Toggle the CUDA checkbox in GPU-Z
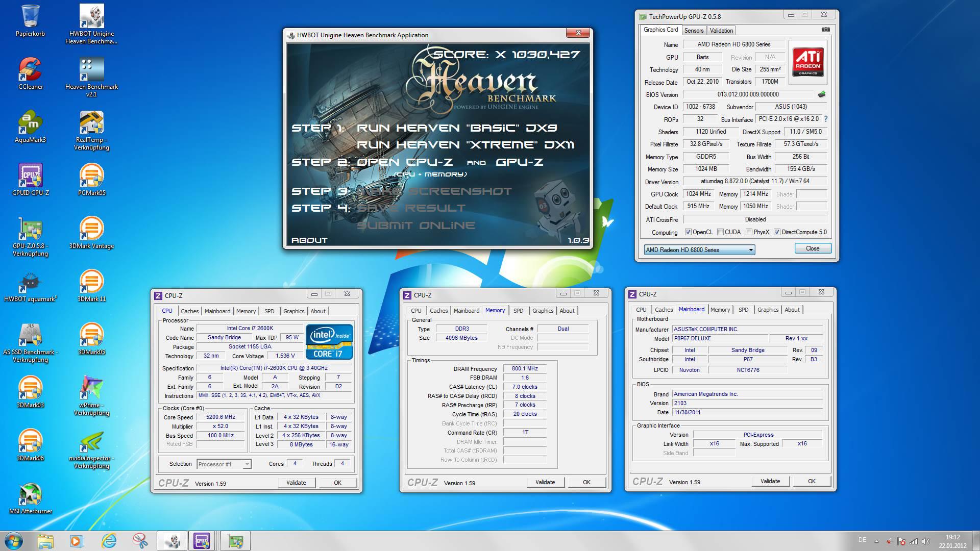 (x=720, y=232)
